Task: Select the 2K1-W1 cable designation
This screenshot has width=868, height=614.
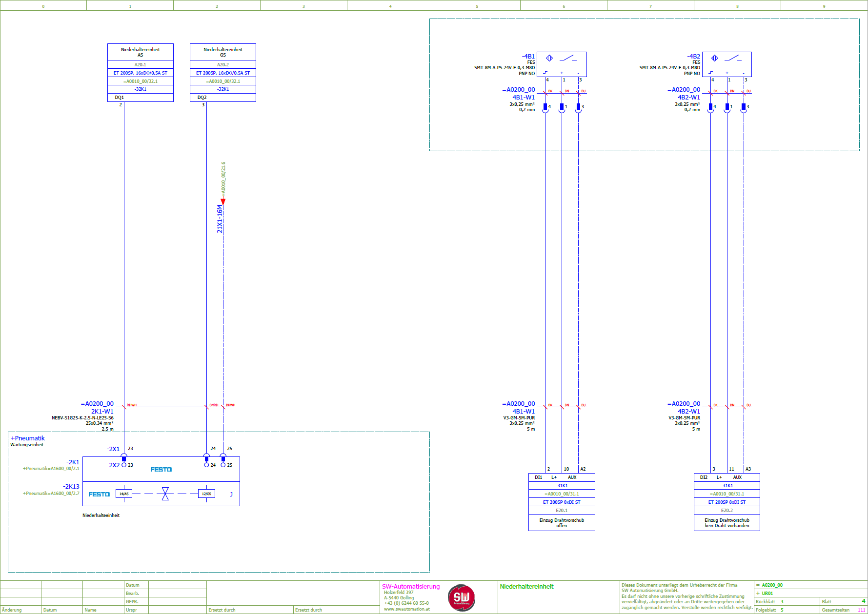Action: (x=102, y=412)
